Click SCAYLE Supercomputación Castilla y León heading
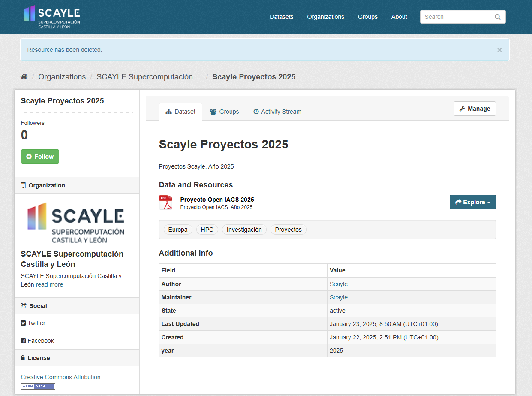 72,259
